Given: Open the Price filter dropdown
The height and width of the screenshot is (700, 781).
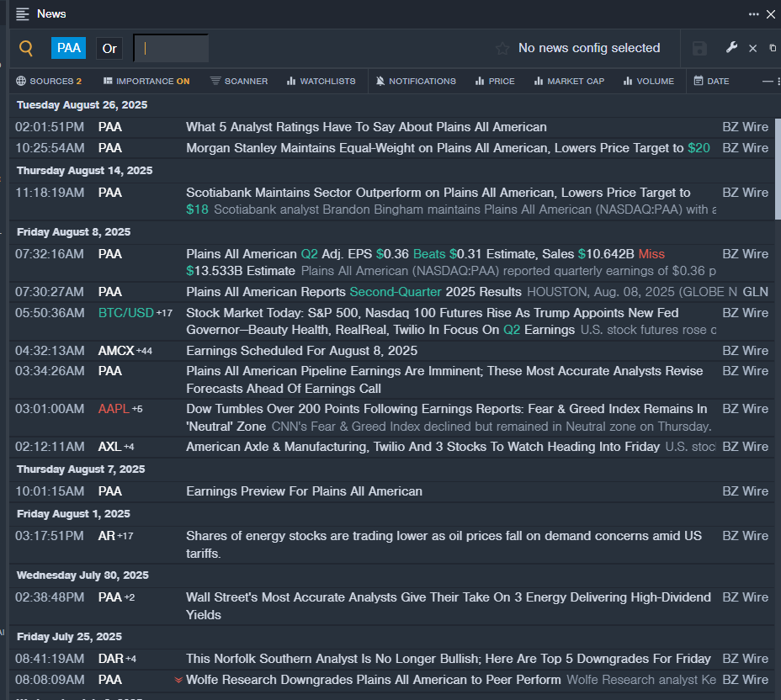Looking at the screenshot, I should [495, 81].
